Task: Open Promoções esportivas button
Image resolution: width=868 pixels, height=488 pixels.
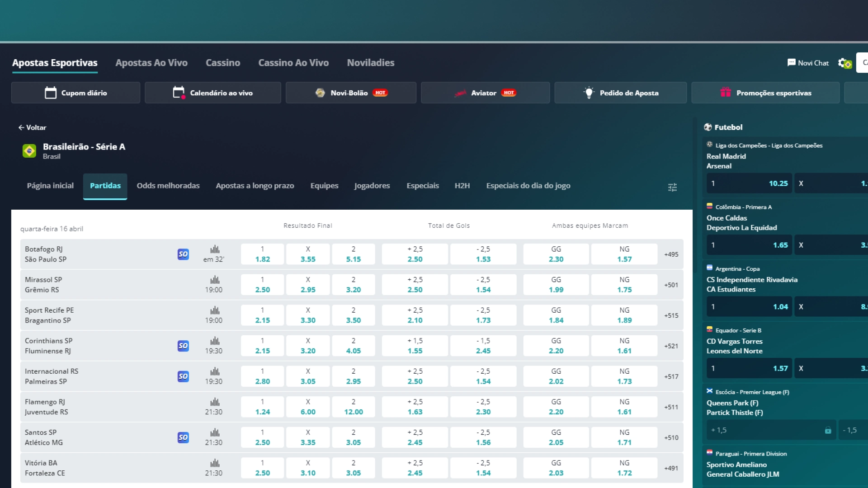Action: (765, 93)
